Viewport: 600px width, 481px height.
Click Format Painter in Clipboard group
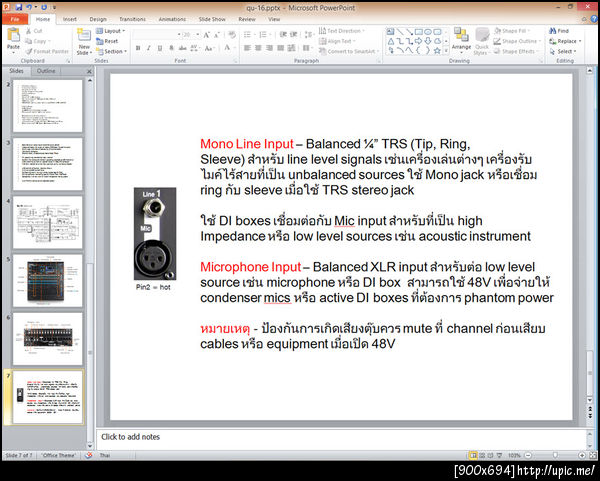pos(47,51)
